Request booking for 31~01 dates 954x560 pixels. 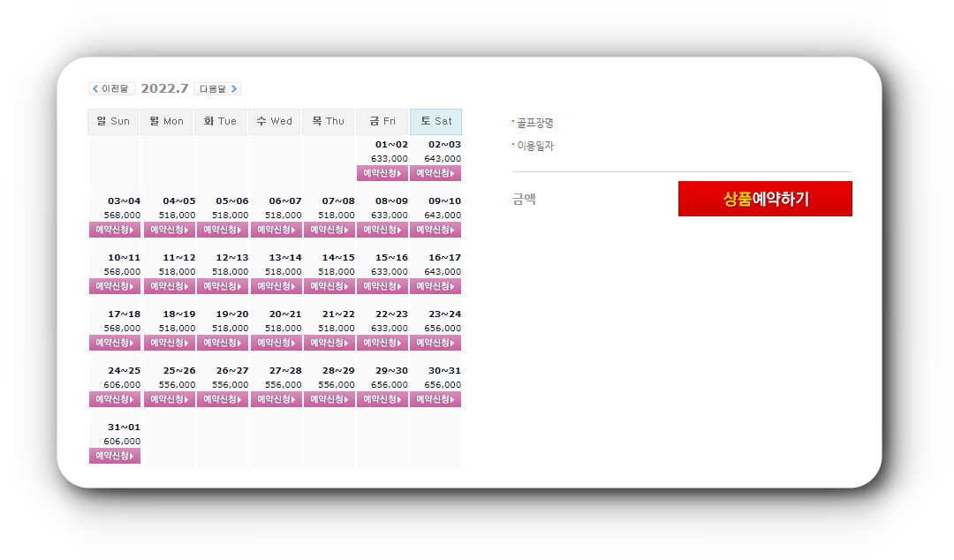(x=114, y=456)
